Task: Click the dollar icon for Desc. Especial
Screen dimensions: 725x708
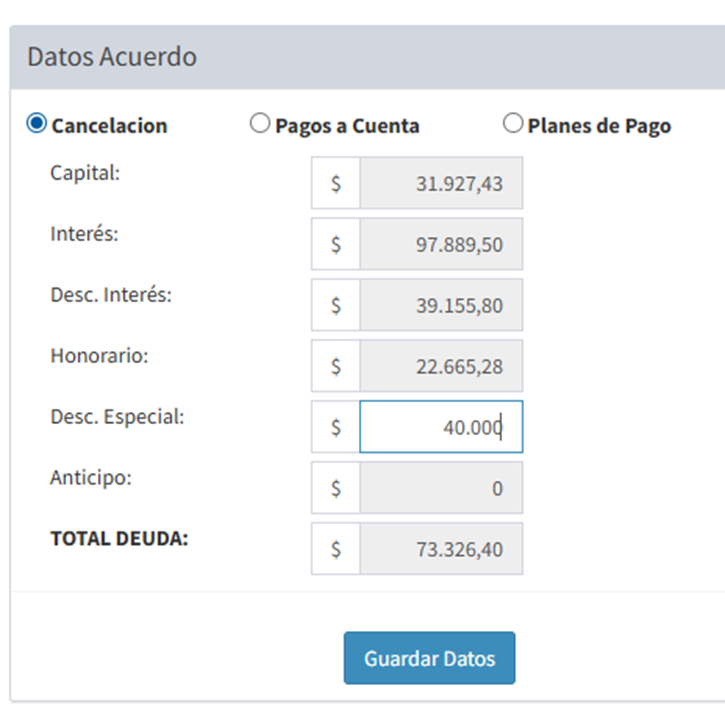Action: (x=336, y=427)
